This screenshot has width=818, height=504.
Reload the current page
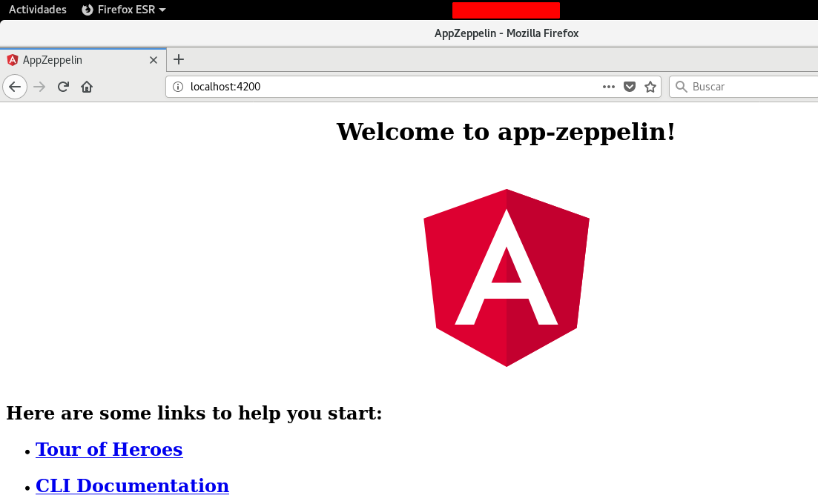click(63, 87)
